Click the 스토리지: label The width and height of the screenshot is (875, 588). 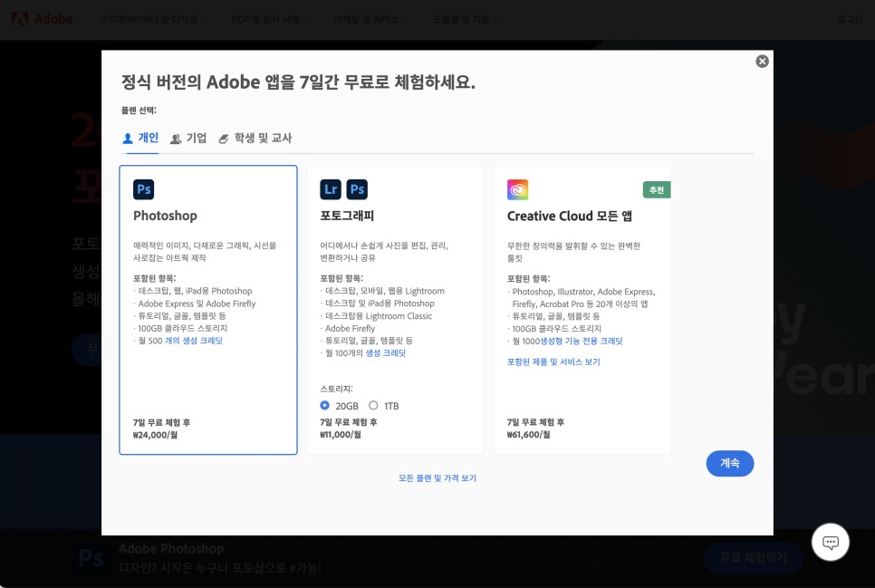coord(336,389)
